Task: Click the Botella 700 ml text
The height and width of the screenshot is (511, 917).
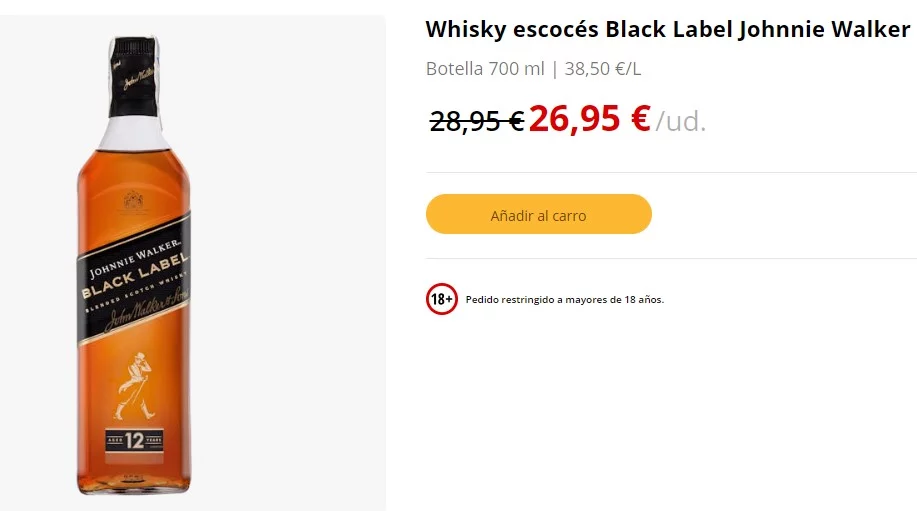Action: 485,69
